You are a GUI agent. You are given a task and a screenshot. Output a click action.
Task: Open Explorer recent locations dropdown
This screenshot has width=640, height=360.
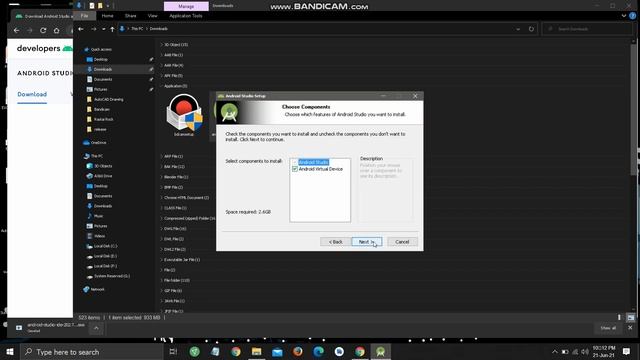tap(103, 29)
